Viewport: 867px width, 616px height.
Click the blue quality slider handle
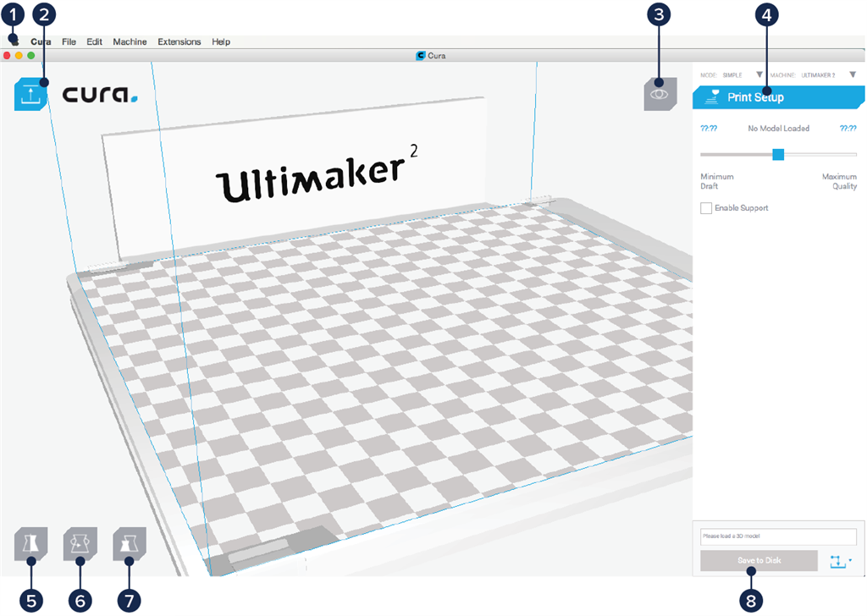(x=778, y=154)
